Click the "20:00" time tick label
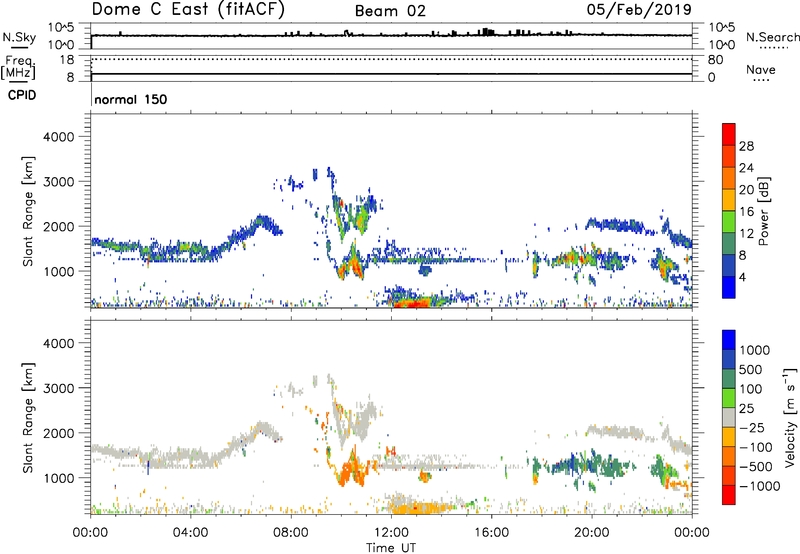Viewport: 800px width, 554px height. (x=591, y=533)
